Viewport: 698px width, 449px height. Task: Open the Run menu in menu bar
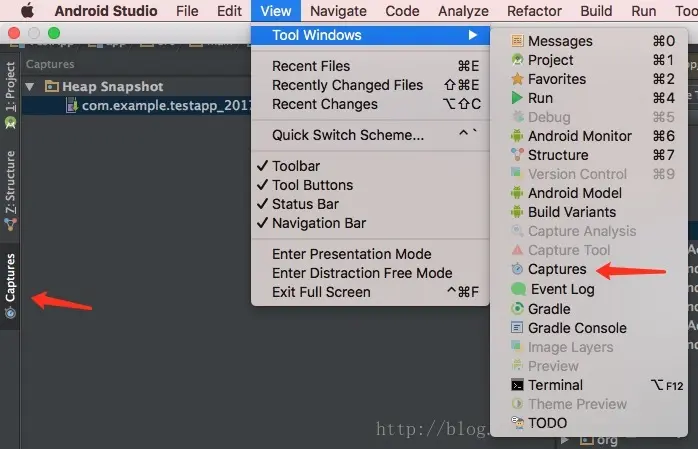644,11
